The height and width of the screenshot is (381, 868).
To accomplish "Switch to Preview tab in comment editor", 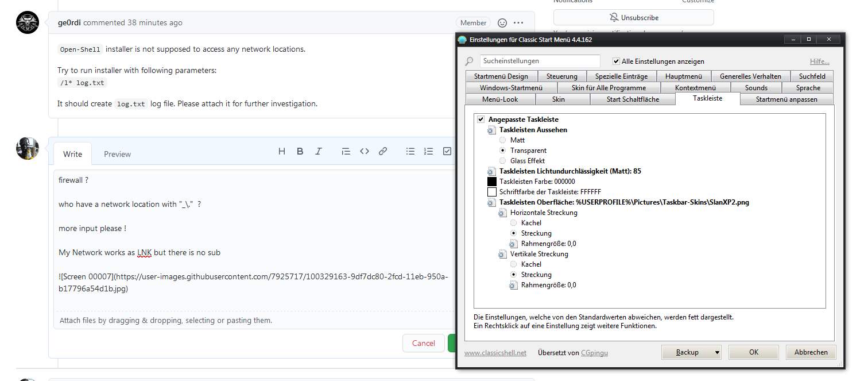I will [x=117, y=154].
